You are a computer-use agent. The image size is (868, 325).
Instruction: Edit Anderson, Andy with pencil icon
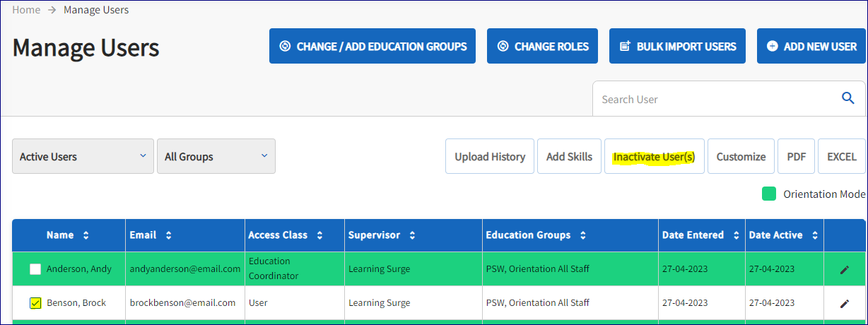[x=844, y=269]
